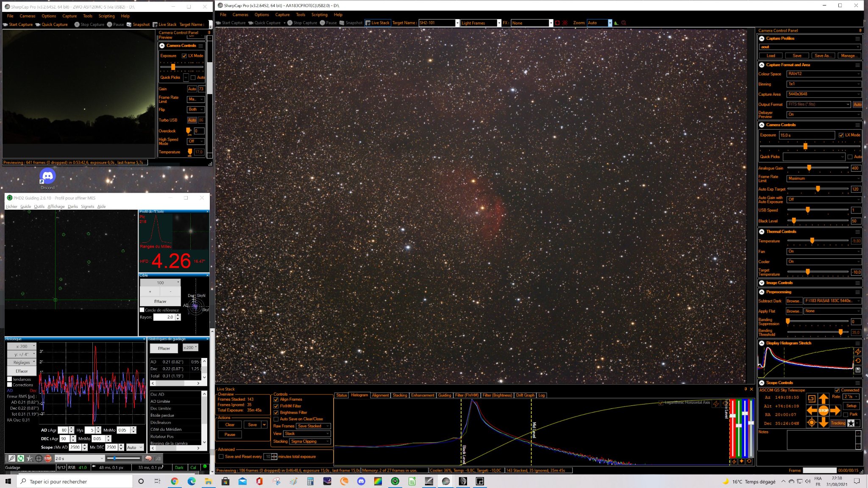The image size is (868, 488).
Task: Pause the live stacking
Action: point(230,435)
